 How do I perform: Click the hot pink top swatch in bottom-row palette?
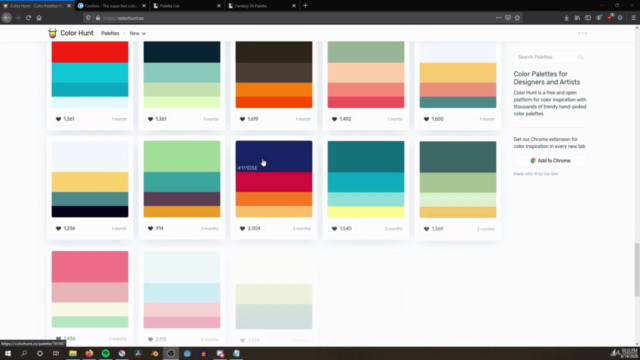90,267
